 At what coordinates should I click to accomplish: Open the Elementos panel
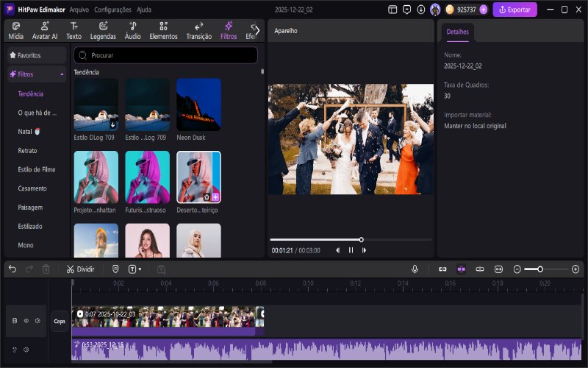pos(163,31)
